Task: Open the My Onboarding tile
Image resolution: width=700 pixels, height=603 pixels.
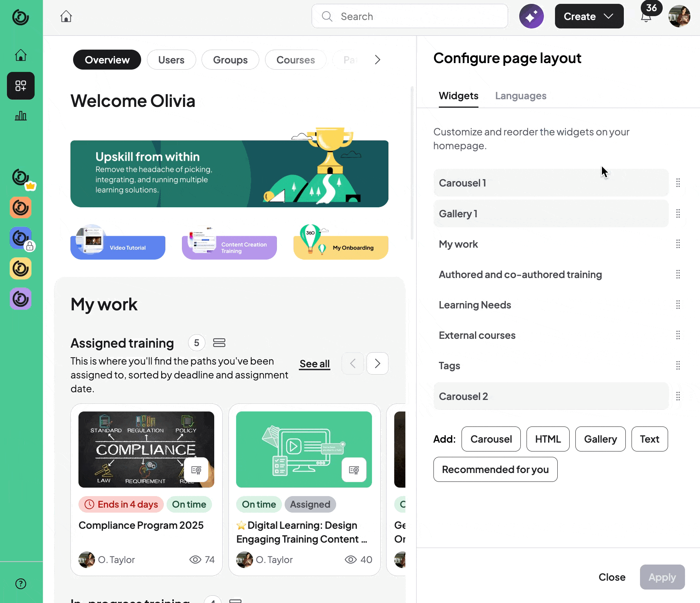Action: [x=341, y=247]
